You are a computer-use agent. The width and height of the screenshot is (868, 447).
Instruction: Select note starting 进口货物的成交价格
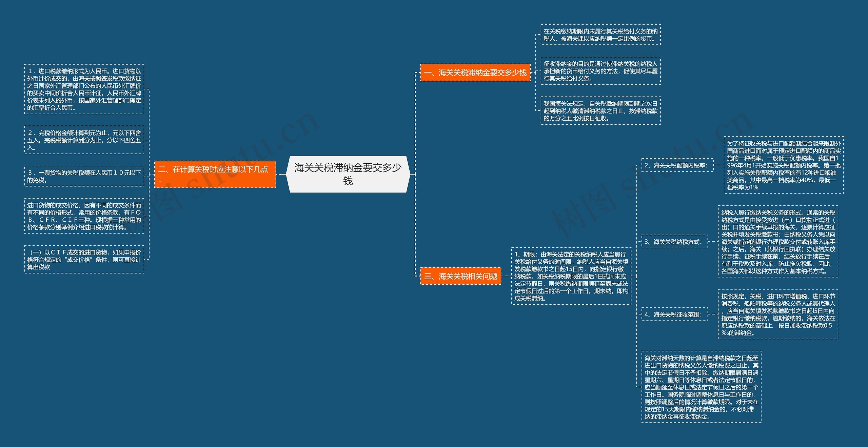pyautogui.click(x=84, y=216)
